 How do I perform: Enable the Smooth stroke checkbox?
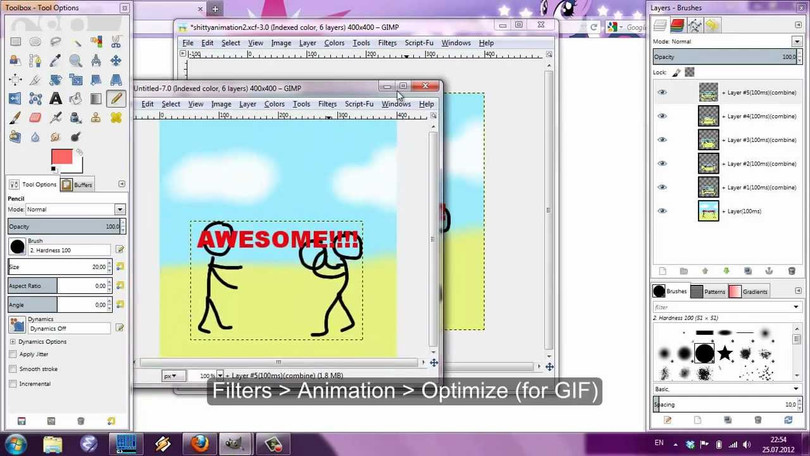tap(12, 369)
